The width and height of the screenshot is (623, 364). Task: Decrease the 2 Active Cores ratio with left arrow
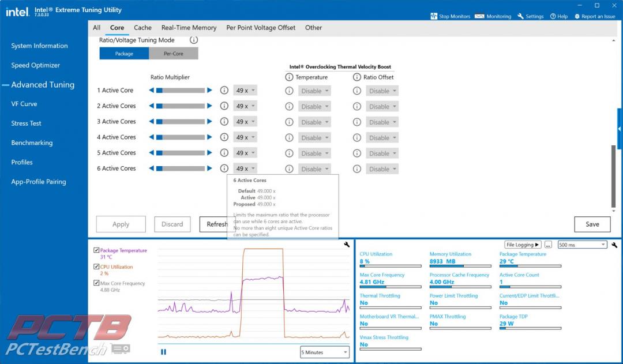click(x=151, y=106)
